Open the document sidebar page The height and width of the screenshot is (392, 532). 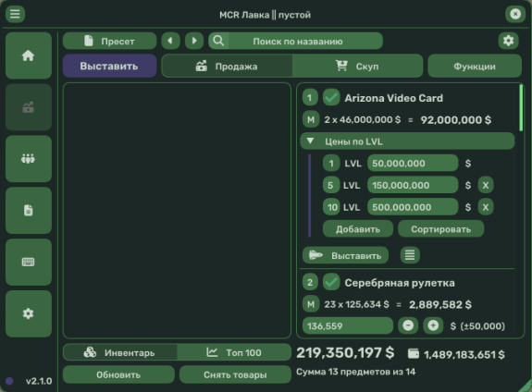[x=29, y=210]
